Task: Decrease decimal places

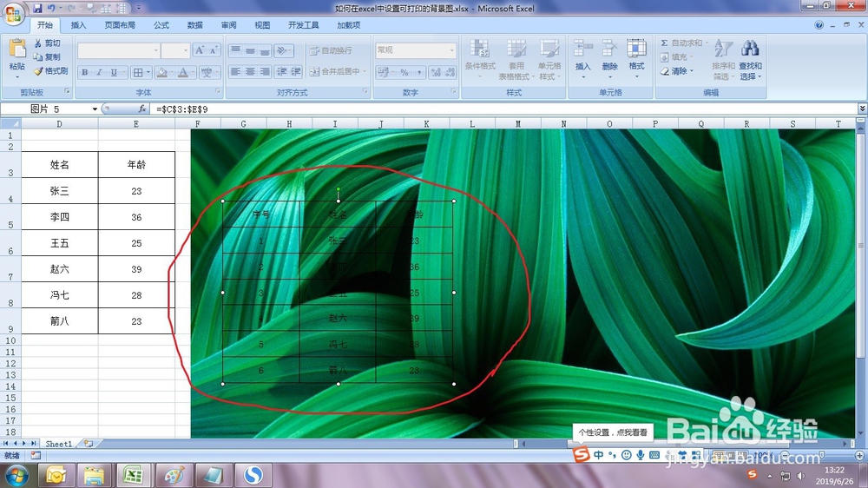Action: (450, 73)
